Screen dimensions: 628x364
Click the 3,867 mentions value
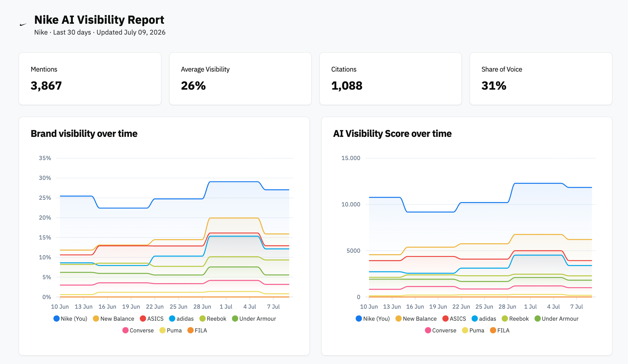(46, 86)
